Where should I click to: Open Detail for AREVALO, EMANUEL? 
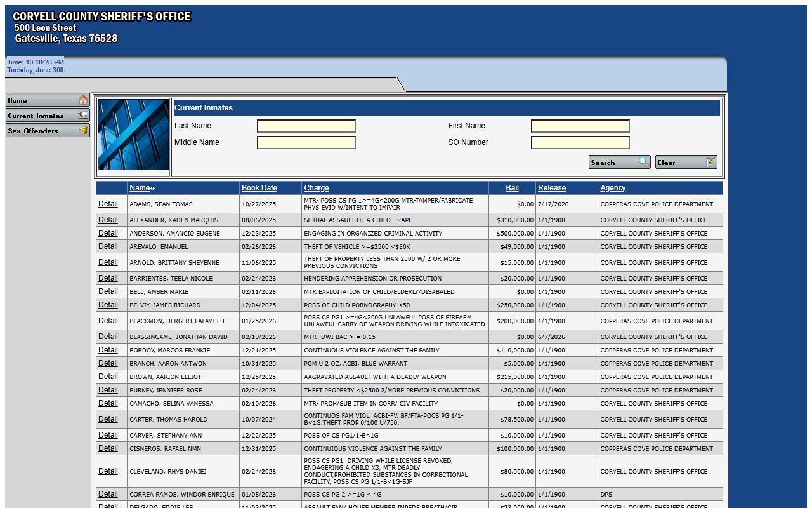pos(108,246)
